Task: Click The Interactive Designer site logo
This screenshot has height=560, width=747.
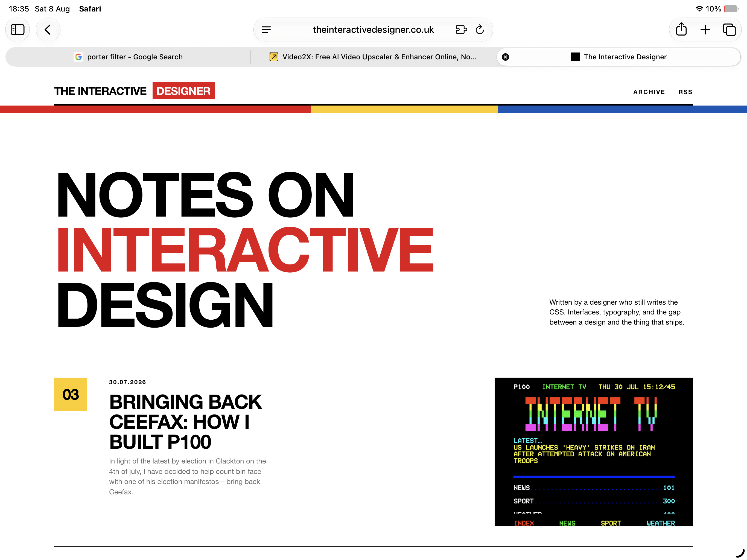Action: [x=134, y=91]
